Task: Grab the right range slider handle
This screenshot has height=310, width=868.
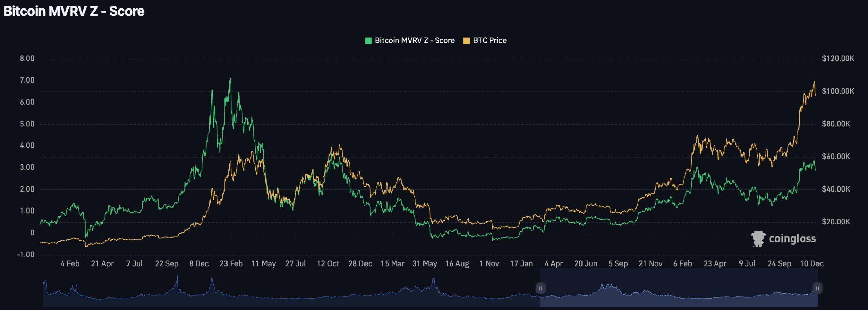Action: pos(817,288)
